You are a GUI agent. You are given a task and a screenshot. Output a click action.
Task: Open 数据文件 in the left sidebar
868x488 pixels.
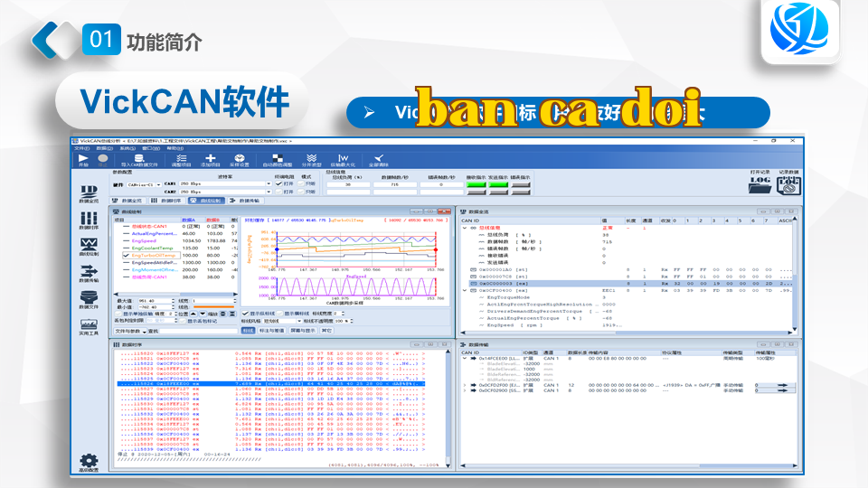(89, 299)
